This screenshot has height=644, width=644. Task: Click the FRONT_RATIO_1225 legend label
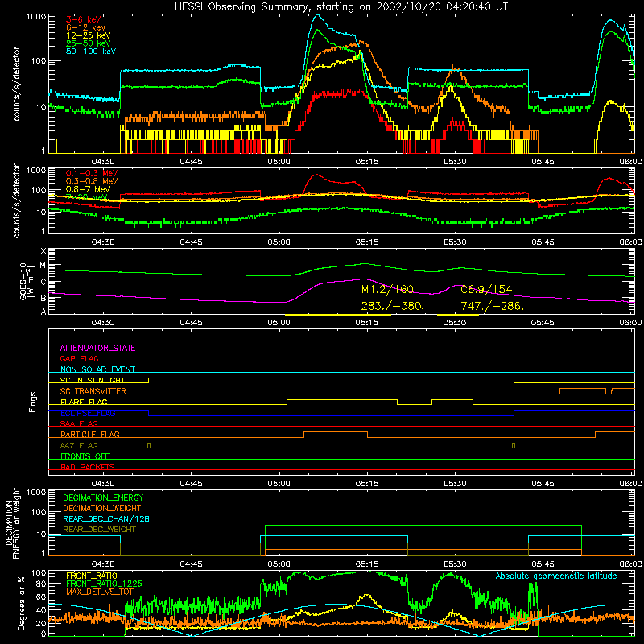(104, 584)
